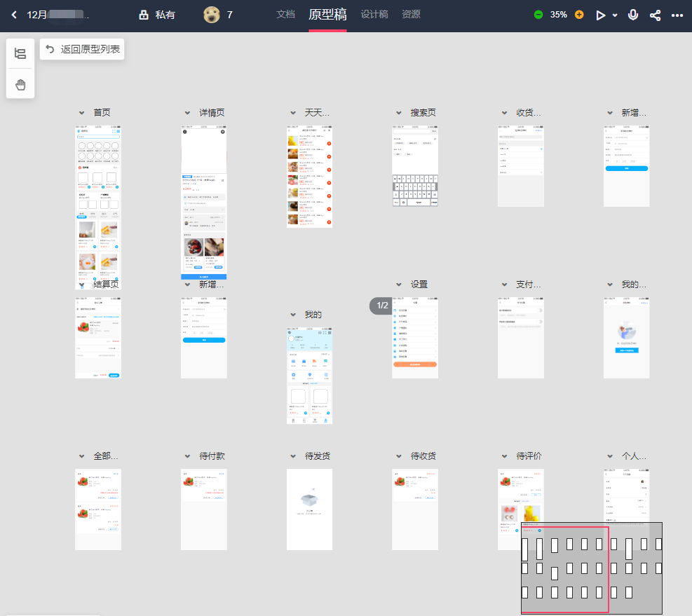
Task: Toggle the layer tree panel icon
Action: (x=20, y=54)
